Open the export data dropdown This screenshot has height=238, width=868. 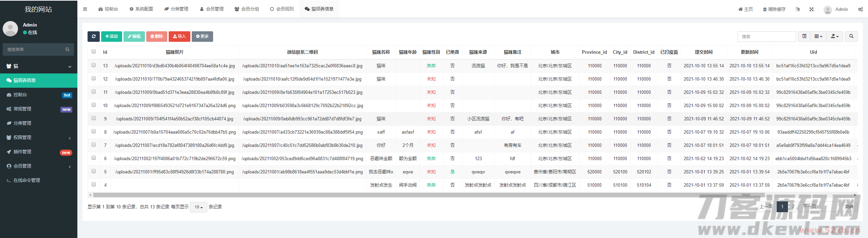pyautogui.click(x=834, y=36)
